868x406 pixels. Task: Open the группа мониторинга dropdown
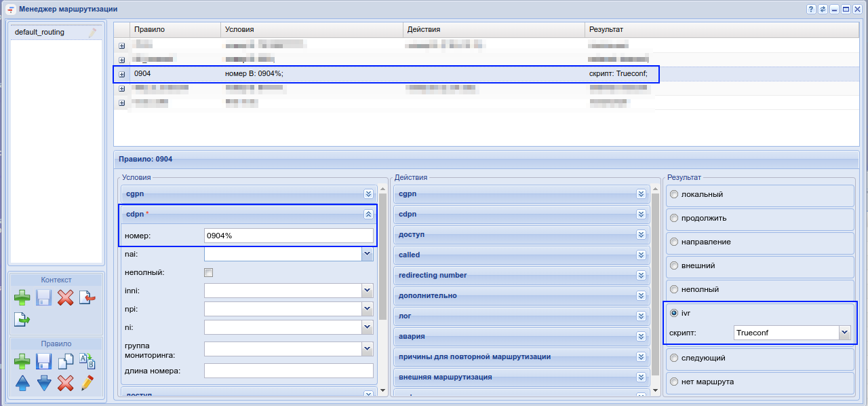click(368, 349)
